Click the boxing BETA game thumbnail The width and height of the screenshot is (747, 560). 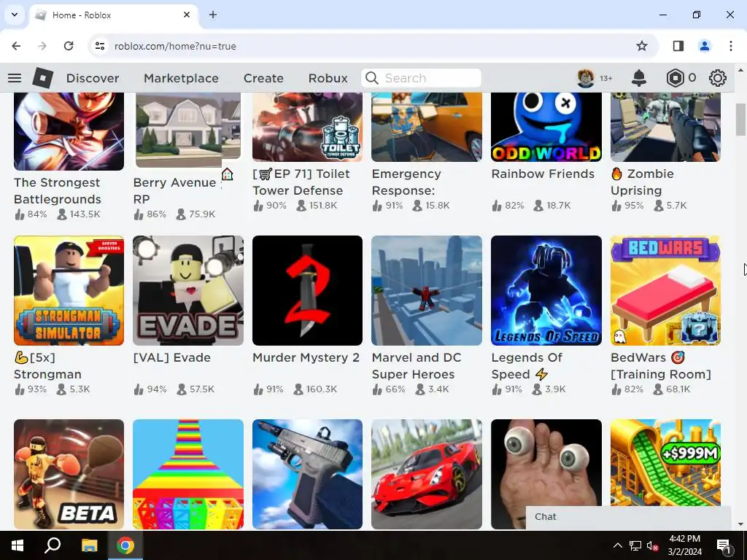69,474
